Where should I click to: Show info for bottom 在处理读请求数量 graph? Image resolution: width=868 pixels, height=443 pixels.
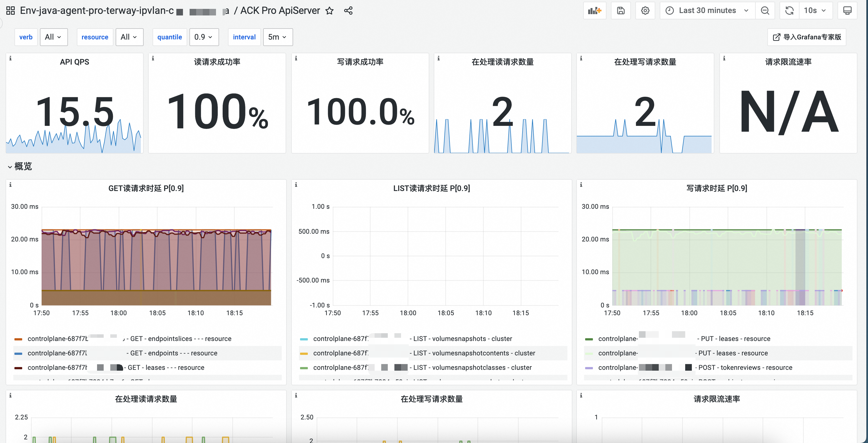[11, 395]
